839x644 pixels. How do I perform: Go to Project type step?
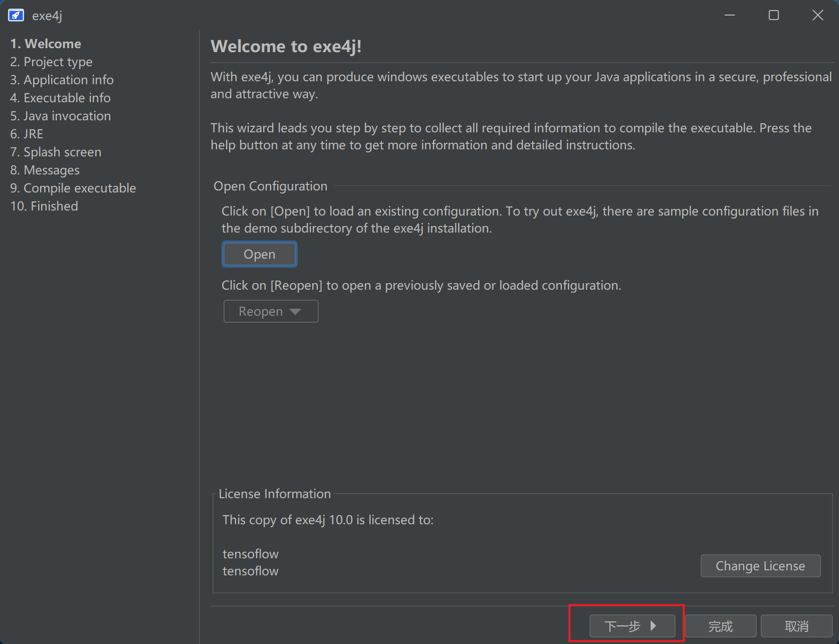point(51,62)
